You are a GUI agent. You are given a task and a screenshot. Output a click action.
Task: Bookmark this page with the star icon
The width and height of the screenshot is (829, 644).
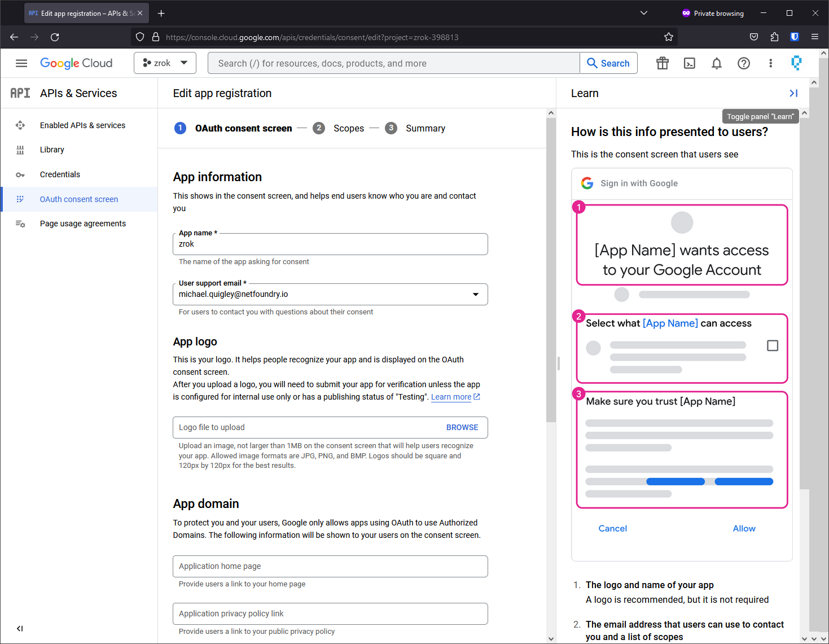tap(669, 37)
